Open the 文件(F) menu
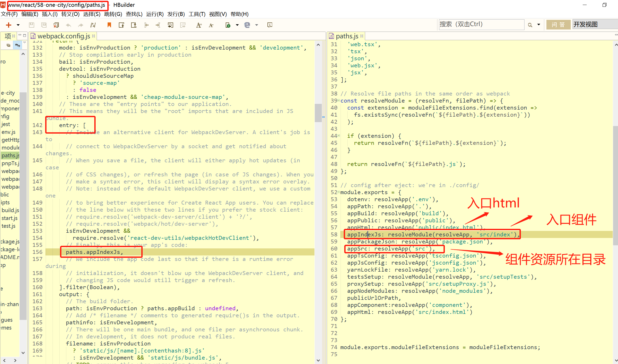This screenshot has height=364, width=618. pos(9,14)
